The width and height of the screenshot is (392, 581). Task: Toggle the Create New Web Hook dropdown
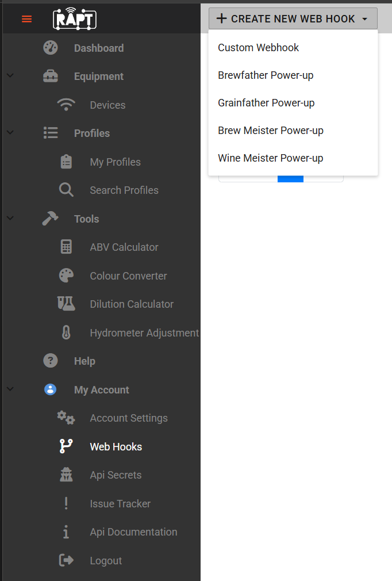click(293, 18)
